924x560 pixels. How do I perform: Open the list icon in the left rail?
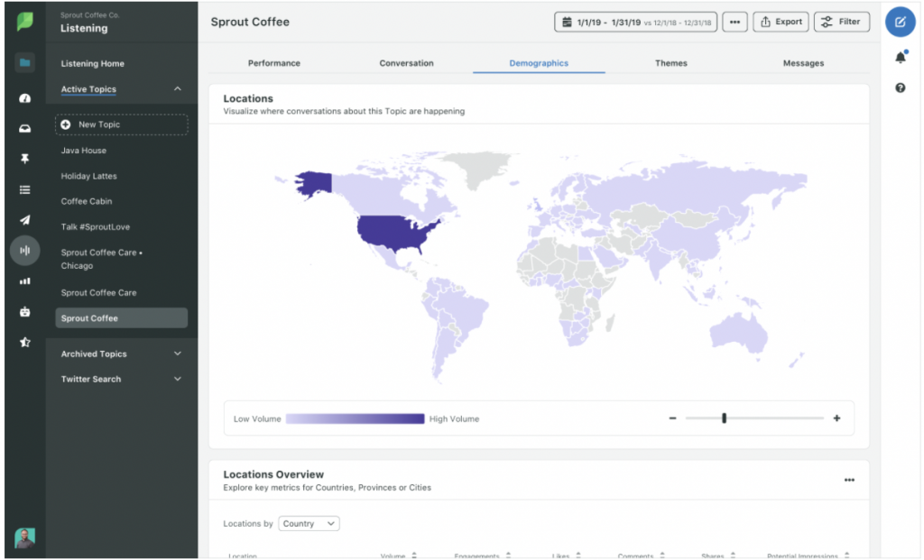pos(24,189)
